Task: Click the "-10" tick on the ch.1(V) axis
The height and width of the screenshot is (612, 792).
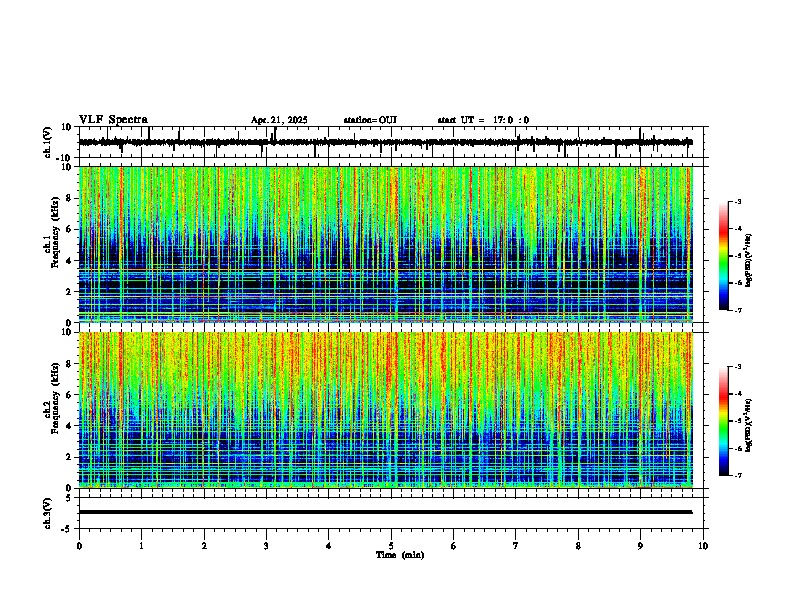Action: point(65,158)
